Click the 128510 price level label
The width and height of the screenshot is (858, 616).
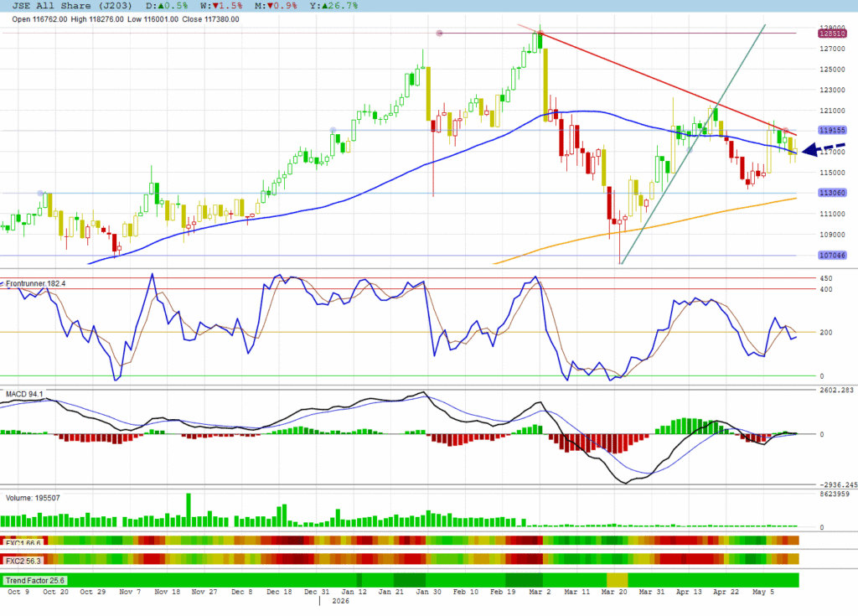832,34
